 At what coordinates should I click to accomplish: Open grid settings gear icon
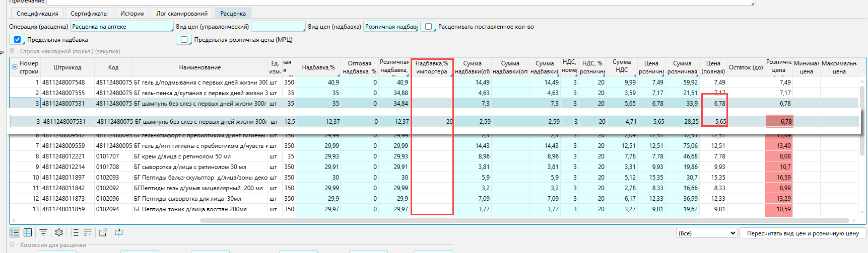point(59,232)
